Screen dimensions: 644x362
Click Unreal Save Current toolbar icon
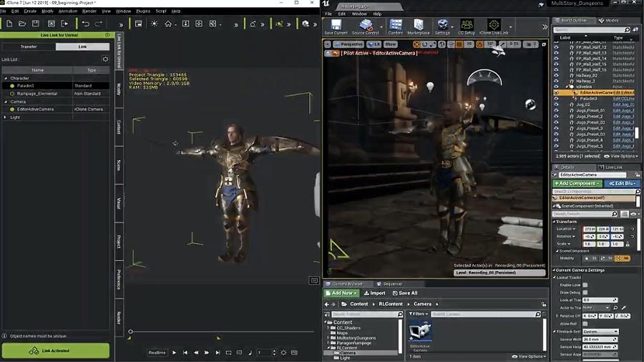(x=336, y=26)
